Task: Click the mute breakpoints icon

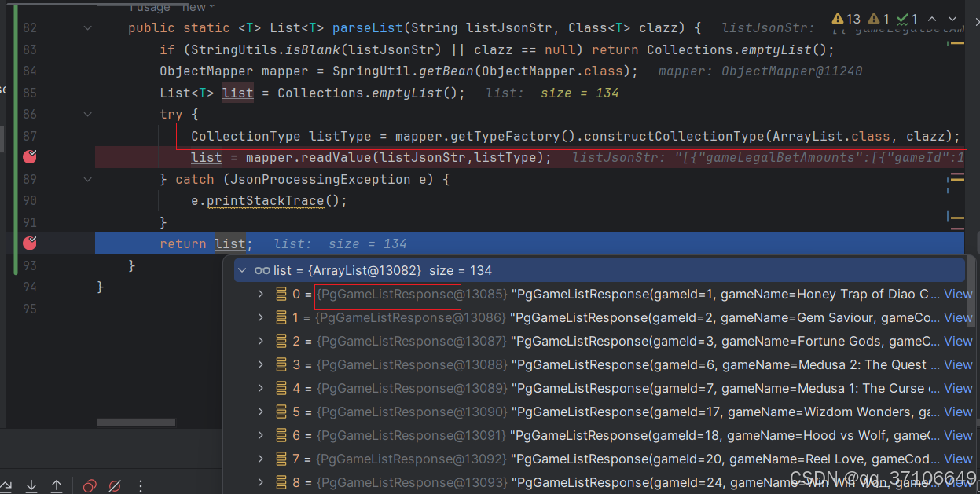Action: 115,485
